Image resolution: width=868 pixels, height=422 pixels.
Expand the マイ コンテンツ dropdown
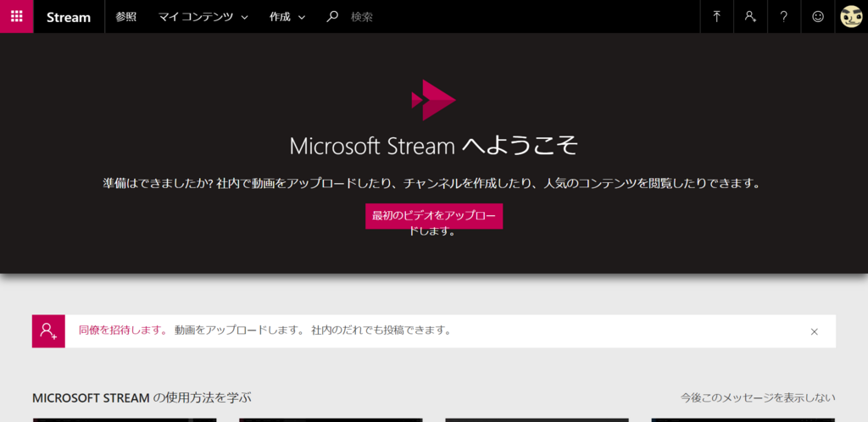coord(203,17)
